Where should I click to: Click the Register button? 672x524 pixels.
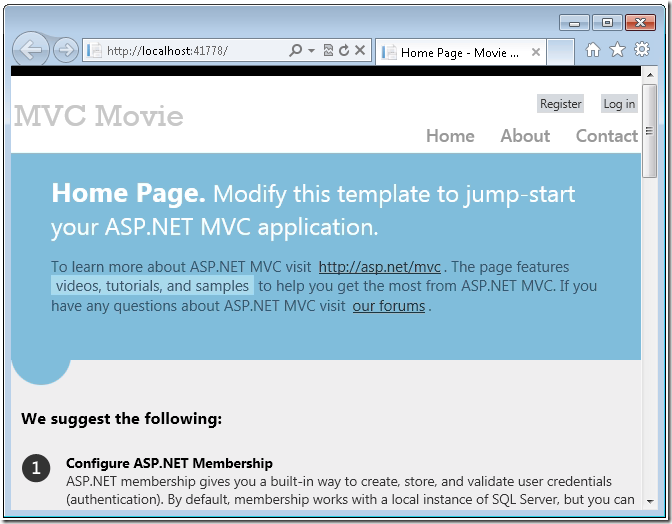pos(560,104)
